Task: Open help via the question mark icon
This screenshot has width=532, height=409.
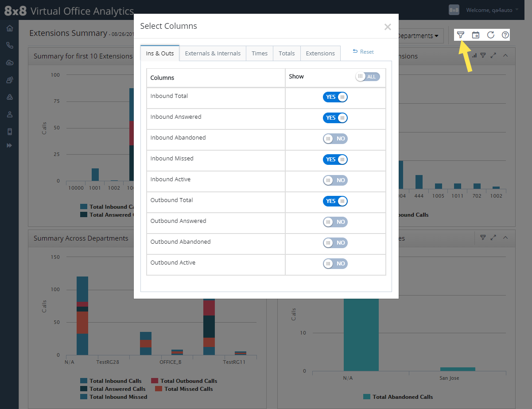Action: tap(505, 35)
